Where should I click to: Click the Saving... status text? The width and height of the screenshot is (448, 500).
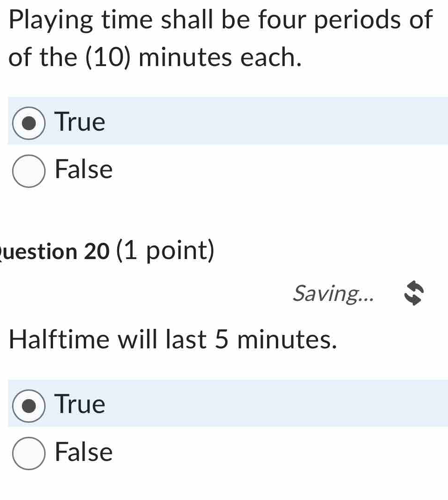[333, 293]
